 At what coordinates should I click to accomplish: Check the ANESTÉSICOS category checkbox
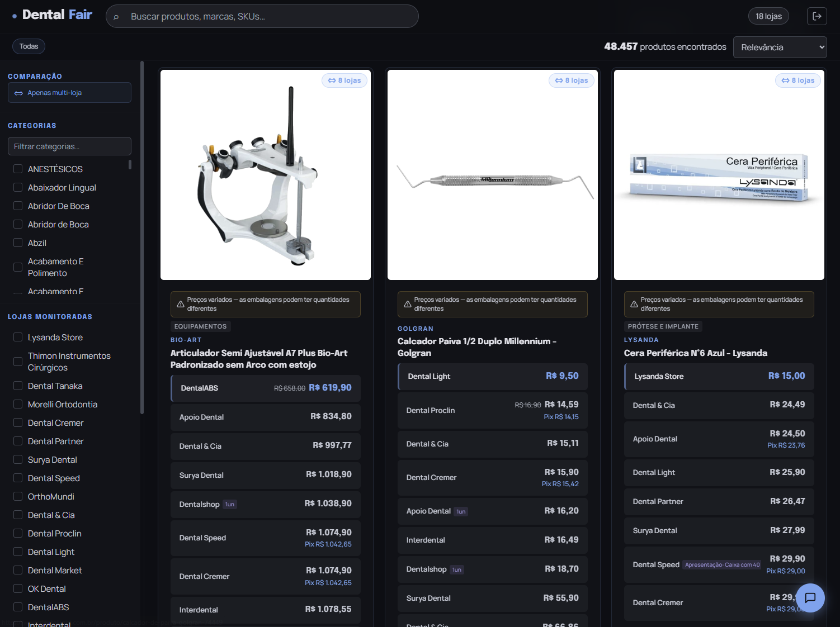(x=18, y=169)
